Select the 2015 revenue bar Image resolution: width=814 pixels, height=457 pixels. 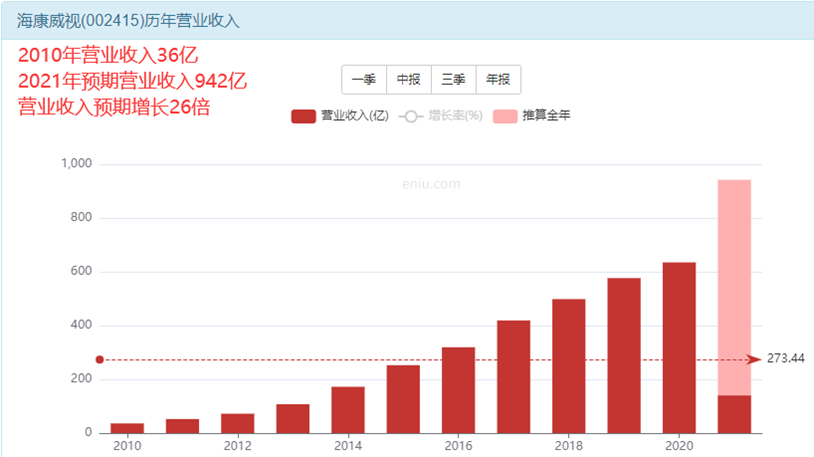(403, 399)
